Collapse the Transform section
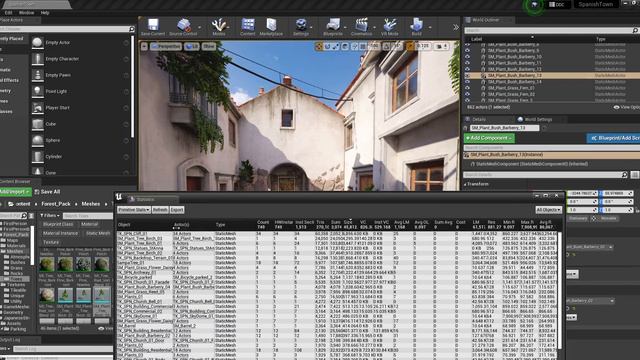The height and width of the screenshot is (360, 640). pos(465,184)
